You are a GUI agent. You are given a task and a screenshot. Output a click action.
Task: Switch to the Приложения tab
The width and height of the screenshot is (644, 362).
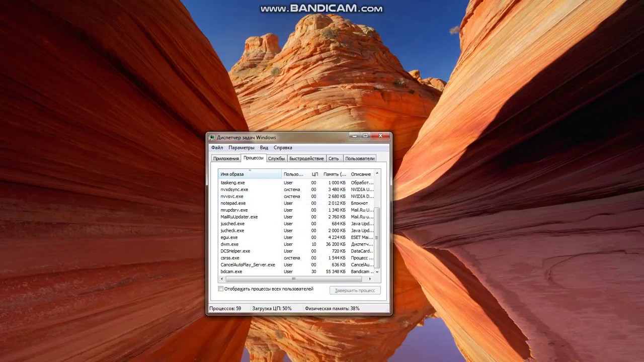(x=226, y=158)
